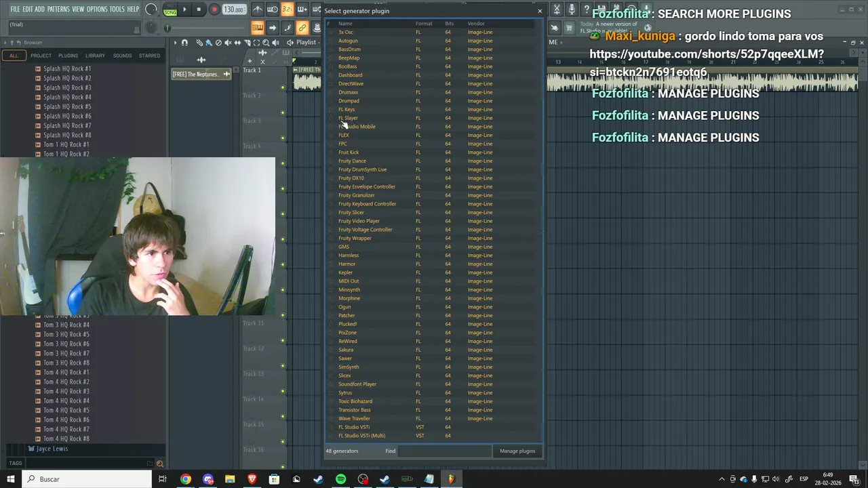Click the tempo display showing 130
Screen dimensions: 868x488
234,9
